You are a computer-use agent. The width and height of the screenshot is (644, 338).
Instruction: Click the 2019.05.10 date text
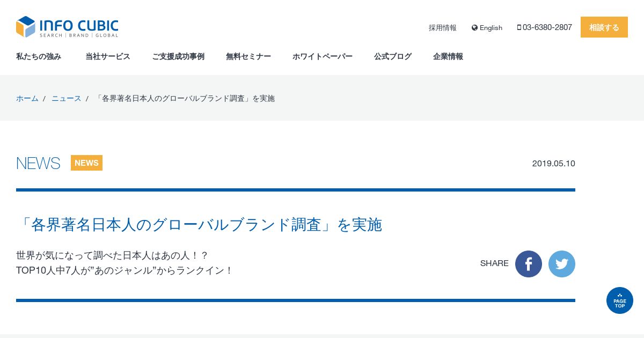point(554,164)
